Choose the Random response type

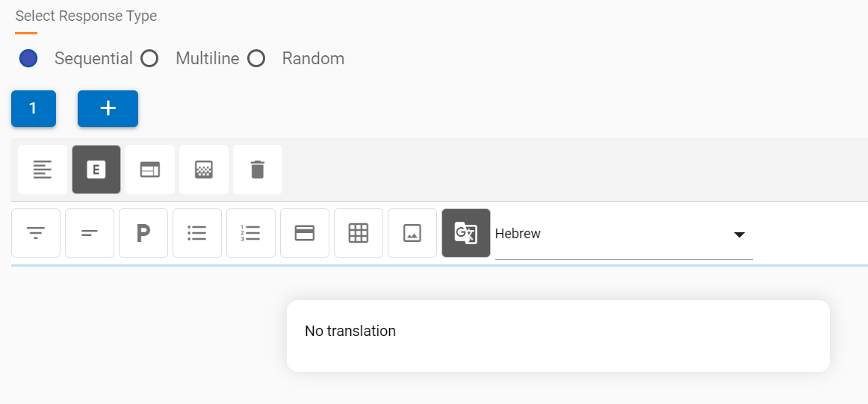(257, 58)
